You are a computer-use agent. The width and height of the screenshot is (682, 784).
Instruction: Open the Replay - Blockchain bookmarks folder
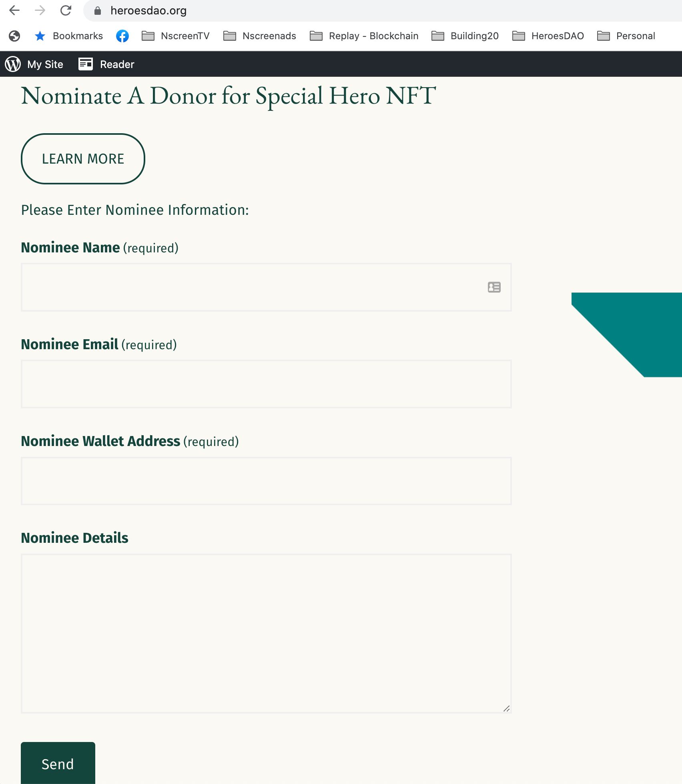click(364, 36)
